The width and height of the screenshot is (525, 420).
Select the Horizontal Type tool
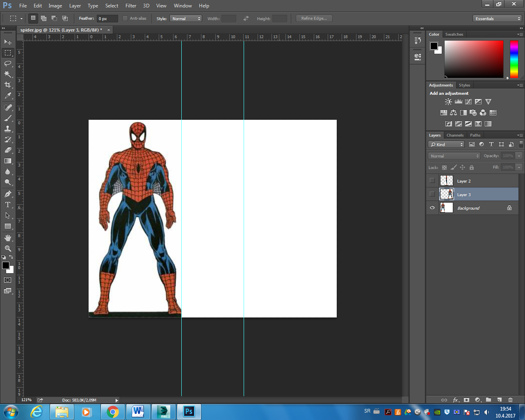pyautogui.click(x=8, y=205)
